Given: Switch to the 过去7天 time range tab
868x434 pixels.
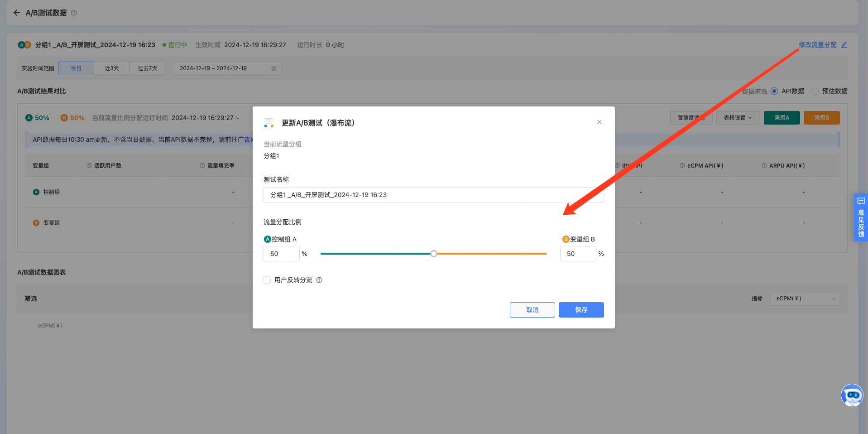Looking at the screenshot, I should [148, 68].
